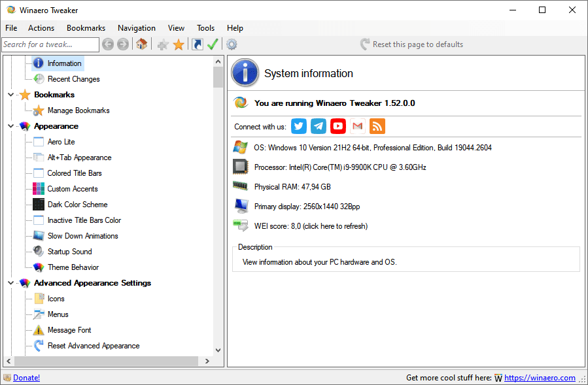The height and width of the screenshot is (385, 588).
Task: Open the Bookmarks menu
Action: [86, 28]
